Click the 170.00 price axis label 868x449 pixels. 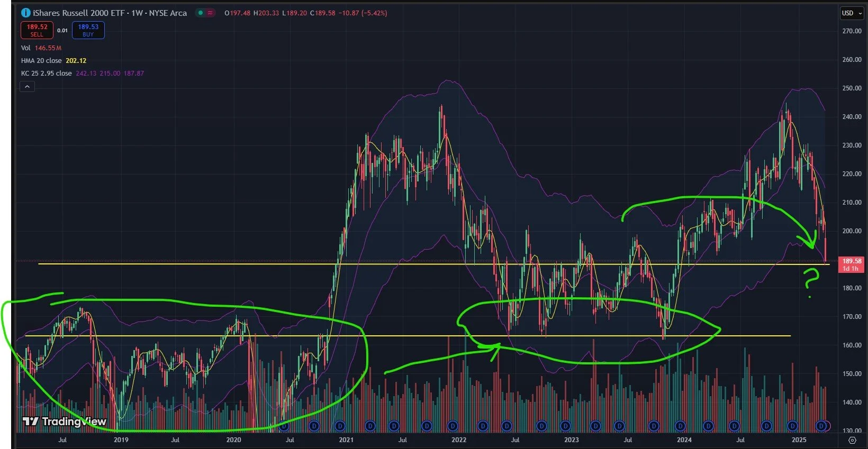(x=852, y=317)
